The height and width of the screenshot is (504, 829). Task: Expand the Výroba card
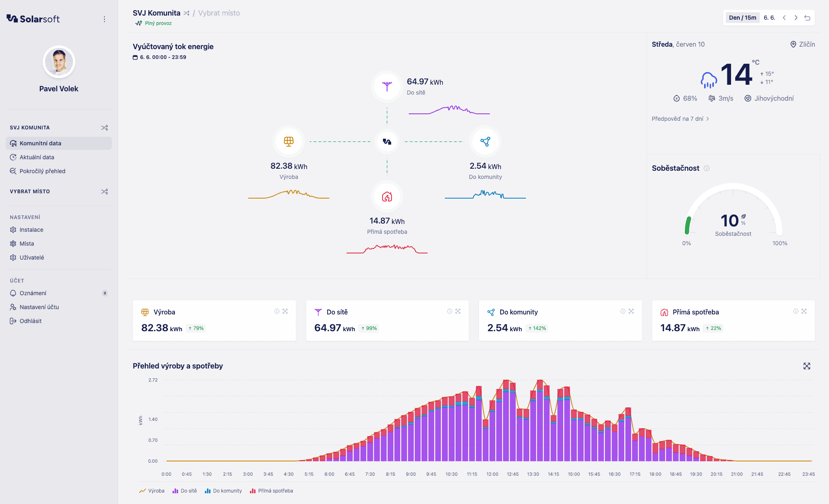[x=285, y=311]
